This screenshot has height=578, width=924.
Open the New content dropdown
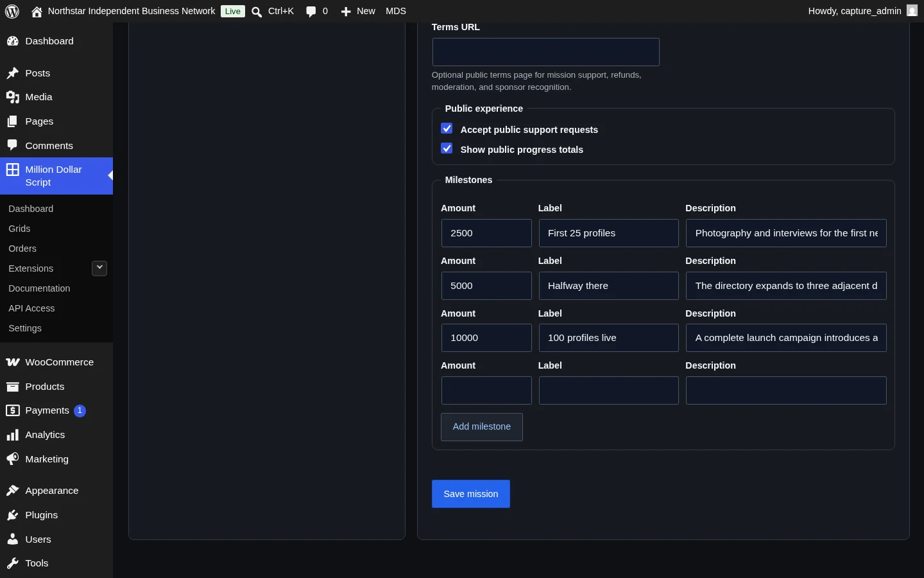358,11
